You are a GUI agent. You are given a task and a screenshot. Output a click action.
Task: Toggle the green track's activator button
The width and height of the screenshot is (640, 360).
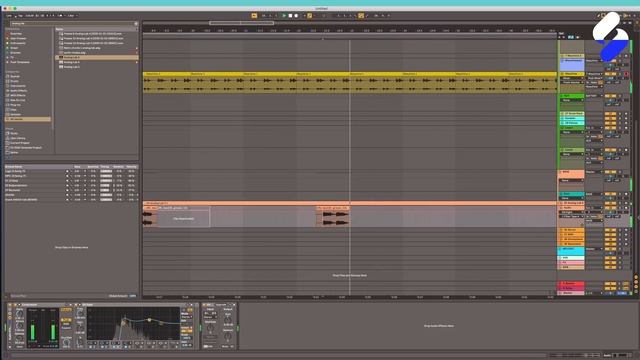click(x=611, y=96)
